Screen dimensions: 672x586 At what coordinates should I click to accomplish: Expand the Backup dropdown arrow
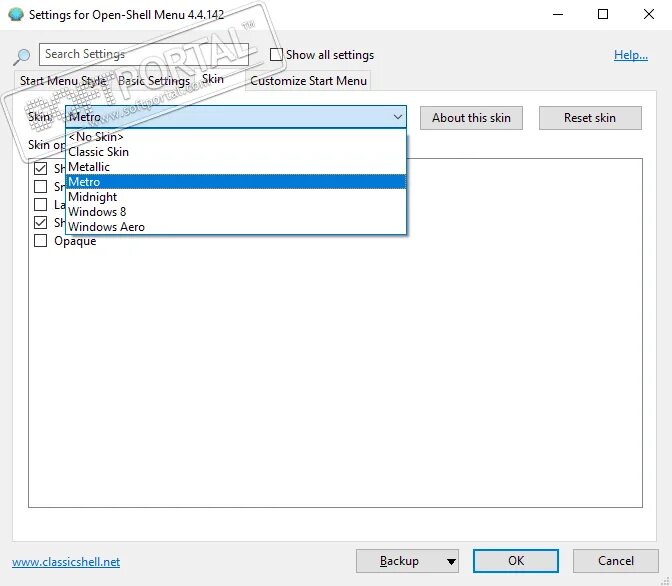click(451, 562)
